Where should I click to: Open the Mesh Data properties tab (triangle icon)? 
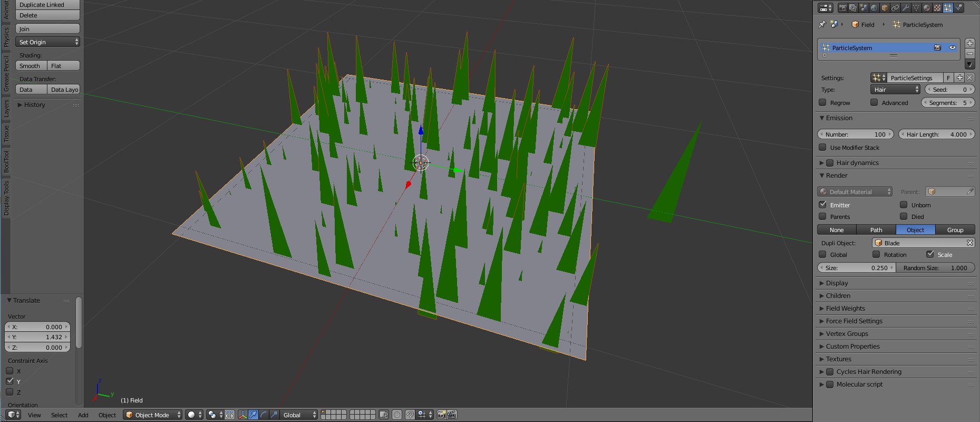tap(916, 8)
